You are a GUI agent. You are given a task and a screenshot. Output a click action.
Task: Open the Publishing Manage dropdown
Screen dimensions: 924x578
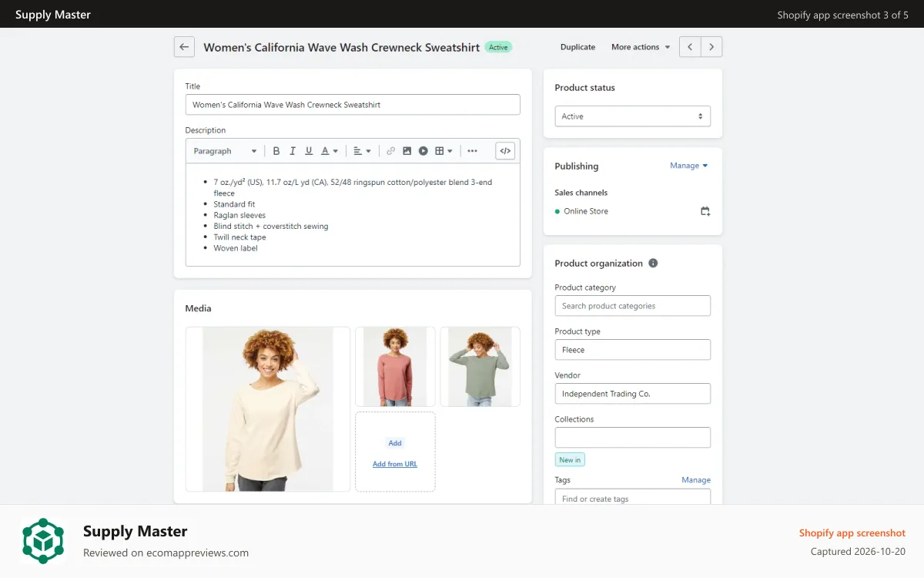coord(688,166)
